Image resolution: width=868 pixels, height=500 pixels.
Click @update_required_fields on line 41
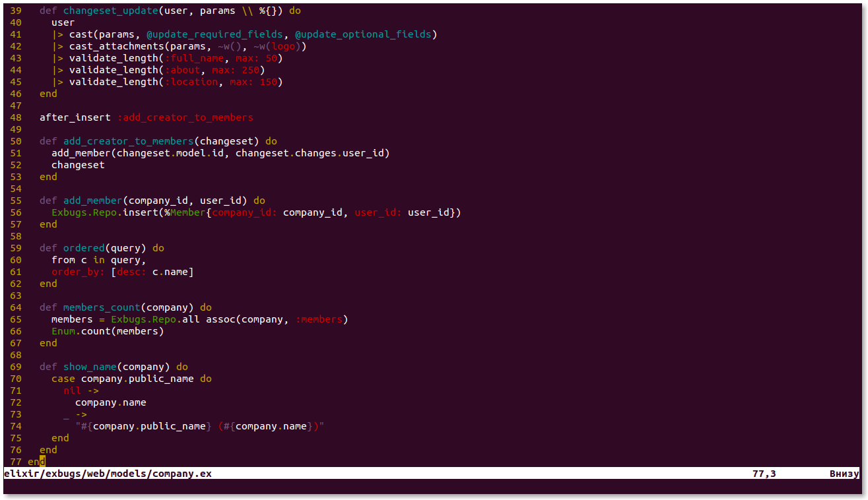(x=215, y=34)
